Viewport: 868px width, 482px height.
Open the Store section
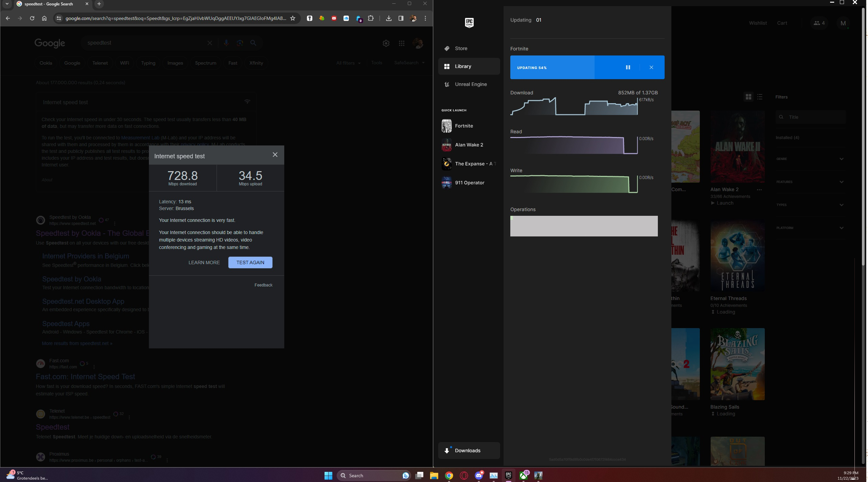click(x=461, y=48)
